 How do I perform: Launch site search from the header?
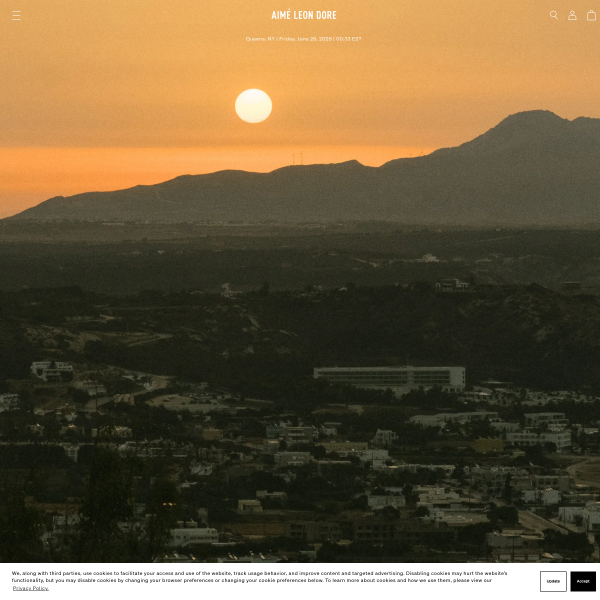554,15
